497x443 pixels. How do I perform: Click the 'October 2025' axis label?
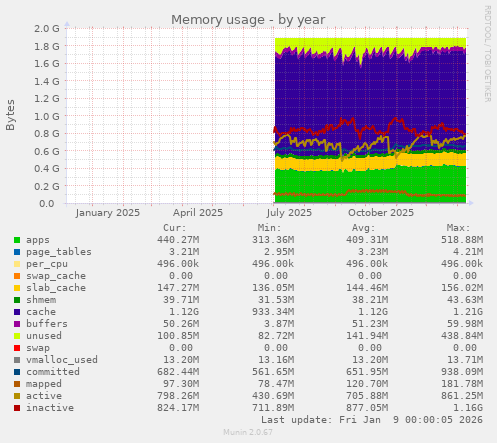pos(381,213)
